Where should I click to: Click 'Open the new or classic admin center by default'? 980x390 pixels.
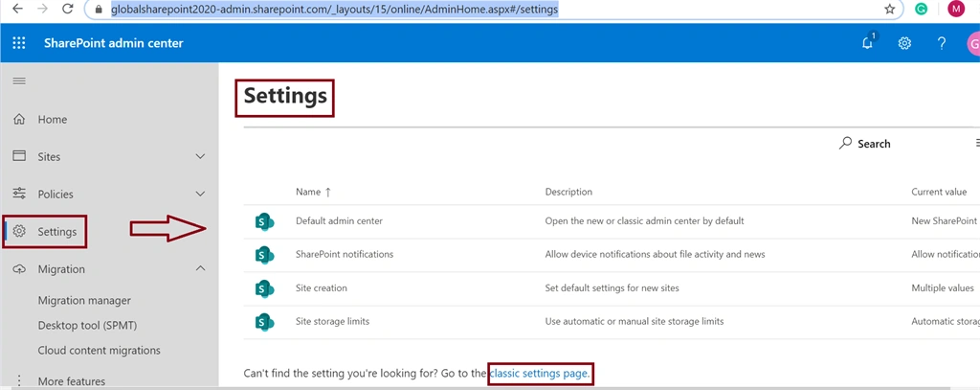pos(644,221)
